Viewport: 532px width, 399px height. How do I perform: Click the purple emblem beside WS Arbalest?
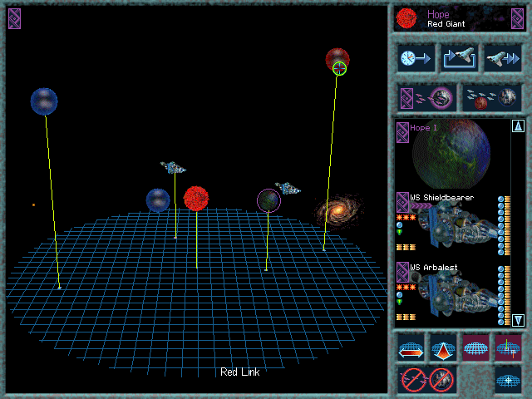tap(402, 272)
